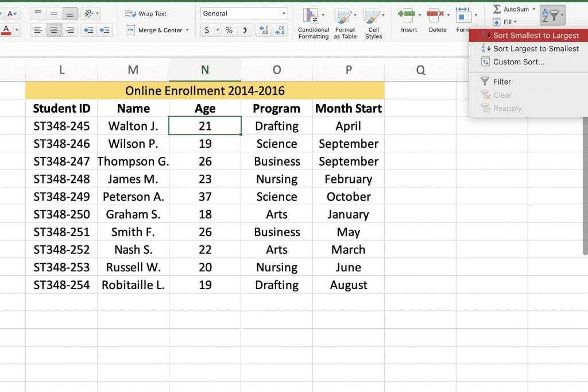
Task: Select Sort Largest to Smallest
Action: pos(535,49)
